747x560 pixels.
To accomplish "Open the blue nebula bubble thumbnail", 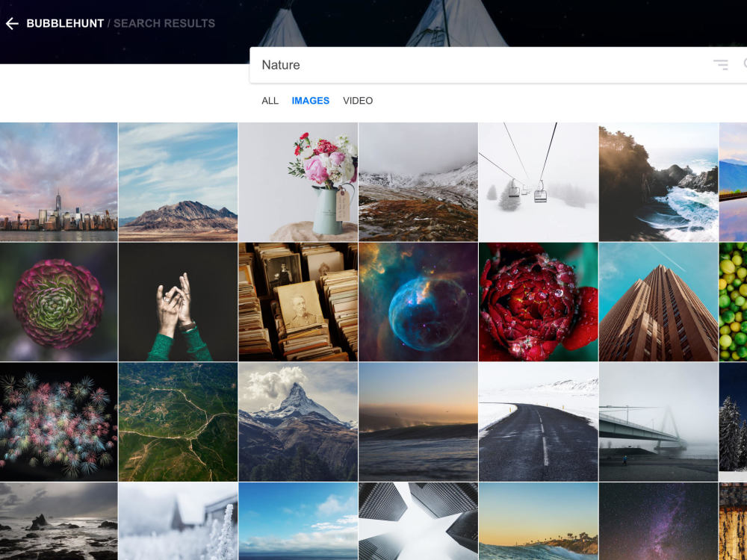I will (x=418, y=302).
